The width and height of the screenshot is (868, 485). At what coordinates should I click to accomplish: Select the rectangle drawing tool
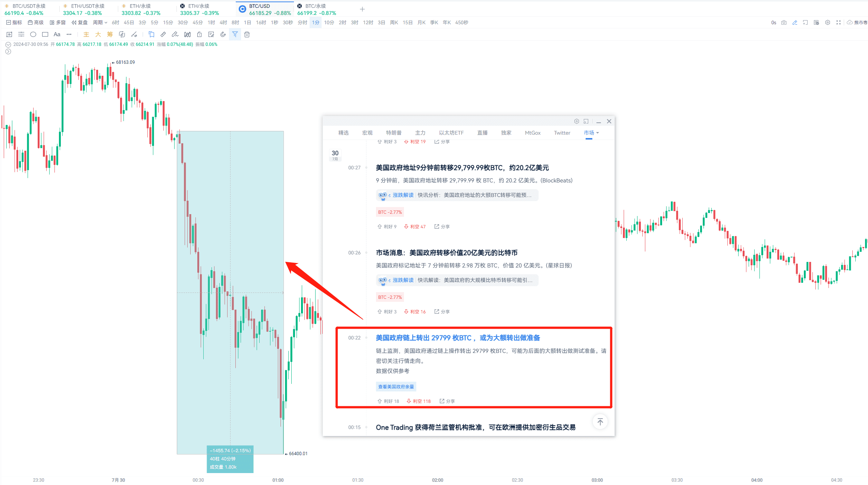(x=45, y=34)
